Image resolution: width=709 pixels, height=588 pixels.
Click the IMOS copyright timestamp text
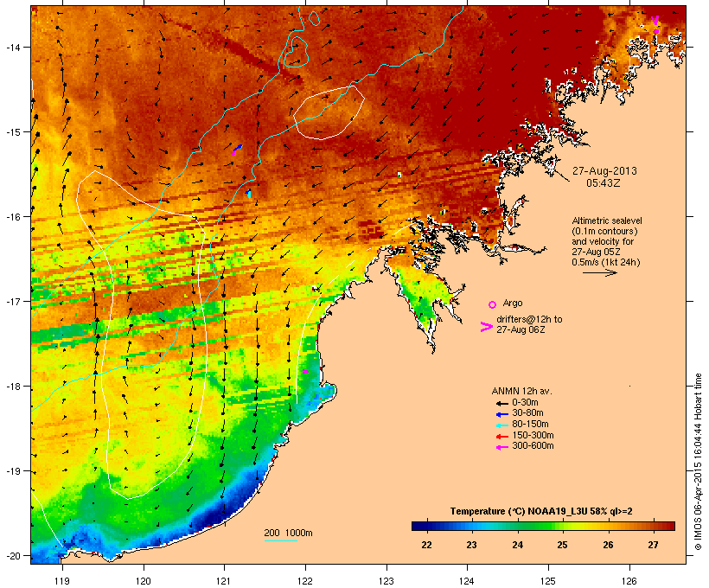tap(698, 462)
